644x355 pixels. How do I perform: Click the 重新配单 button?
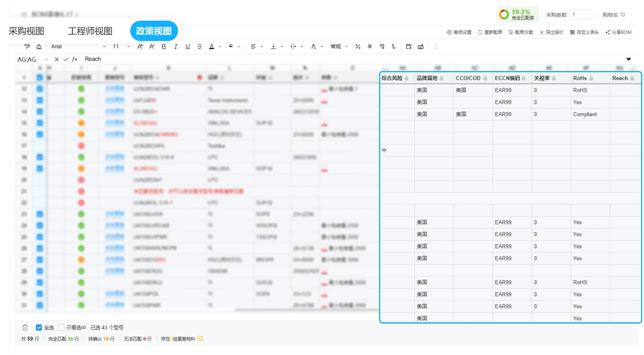click(x=490, y=32)
